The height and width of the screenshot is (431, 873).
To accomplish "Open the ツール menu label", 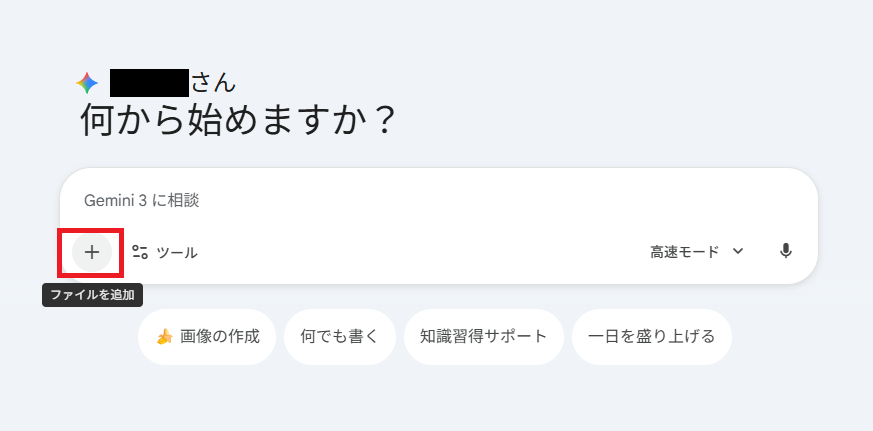I will pos(177,253).
